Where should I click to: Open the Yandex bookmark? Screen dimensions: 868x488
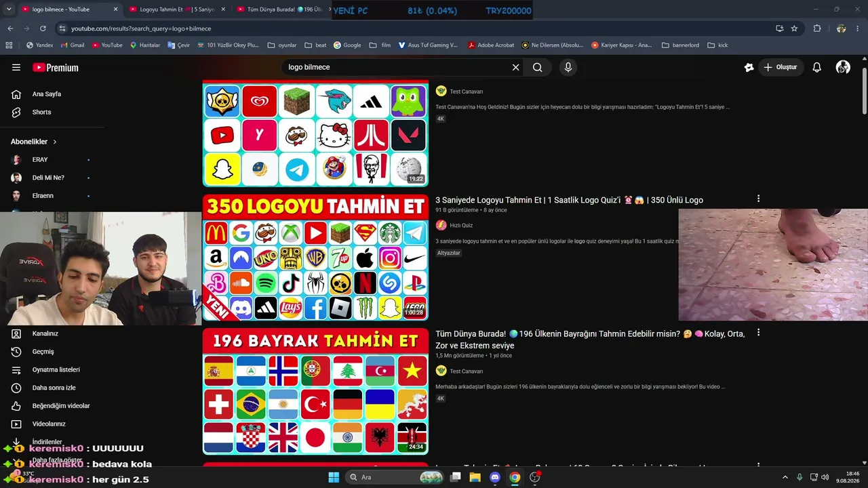[x=39, y=45]
